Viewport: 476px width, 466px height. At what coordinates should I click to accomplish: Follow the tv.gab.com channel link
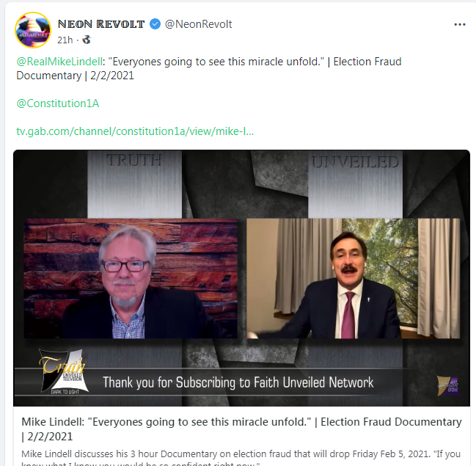pos(135,131)
